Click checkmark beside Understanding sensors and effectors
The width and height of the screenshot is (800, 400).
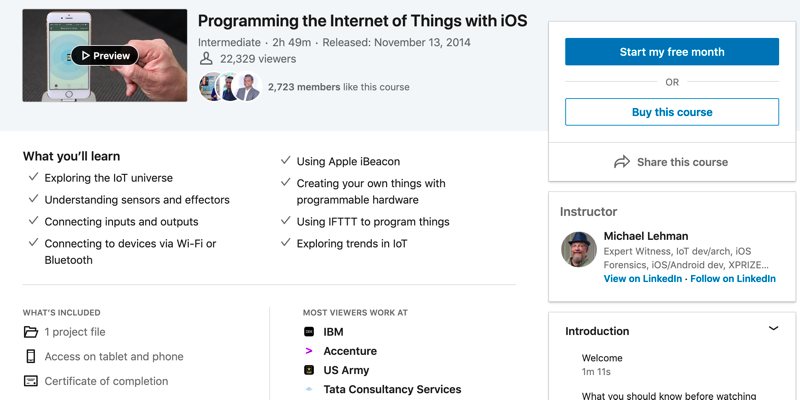[33, 198]
